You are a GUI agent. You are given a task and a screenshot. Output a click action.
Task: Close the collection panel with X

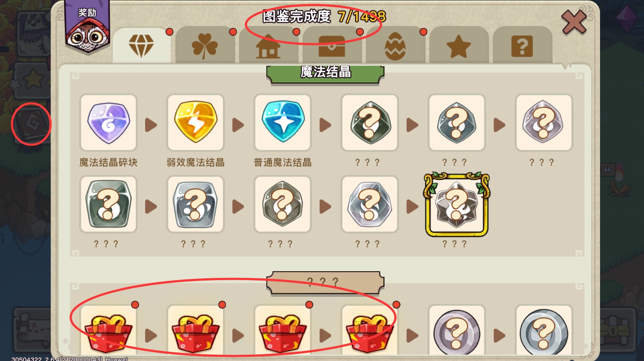click(x=574, y=22)
